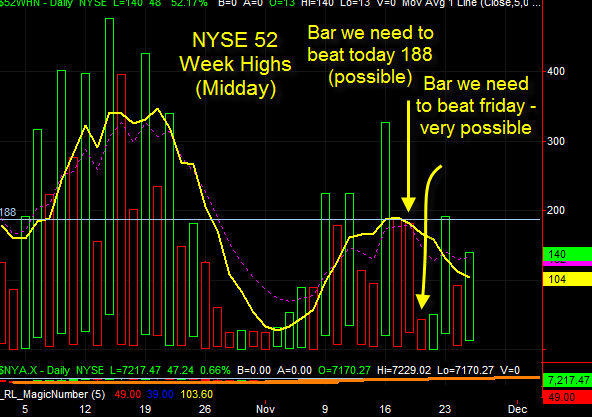
Task: Click the _RL_MagicNumber (5) indicator label
Action: click(53, 394)
